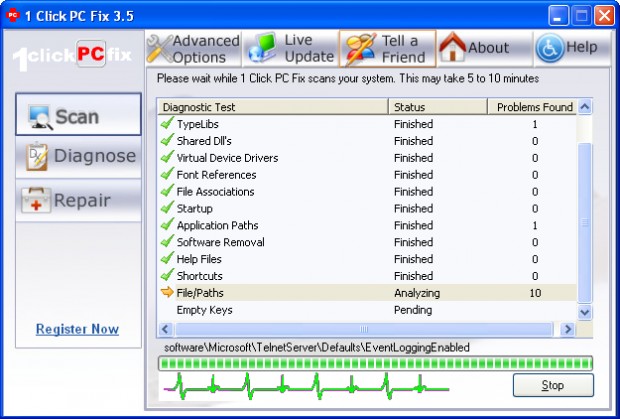
Task: Click the 1 Click PC Fix title bar icon
Action: pos(13,15)
